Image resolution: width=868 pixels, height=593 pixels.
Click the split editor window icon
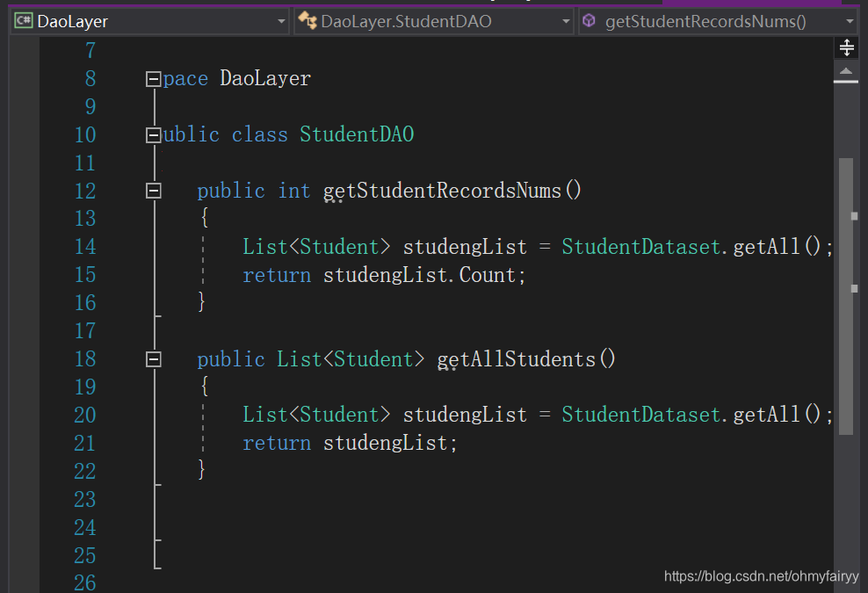tap(846, 47)
